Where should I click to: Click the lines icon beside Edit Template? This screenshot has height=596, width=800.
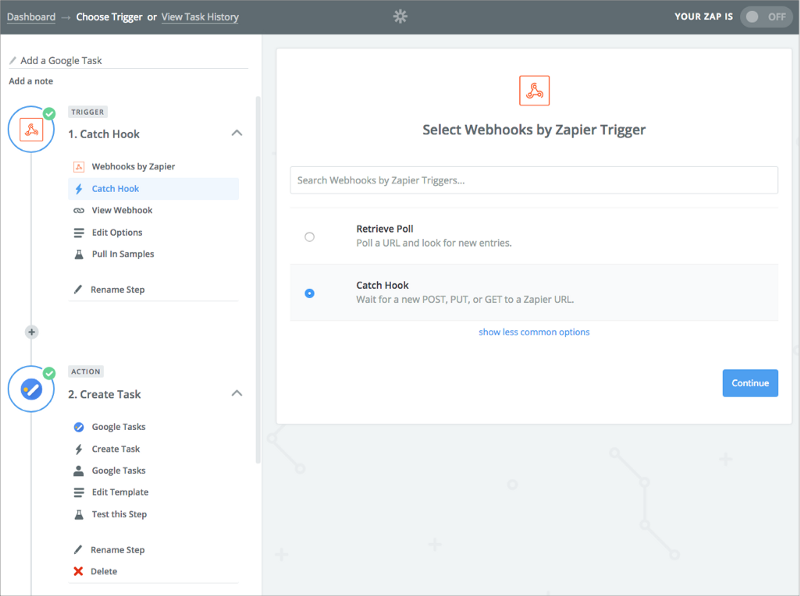[x=79, y=492]
